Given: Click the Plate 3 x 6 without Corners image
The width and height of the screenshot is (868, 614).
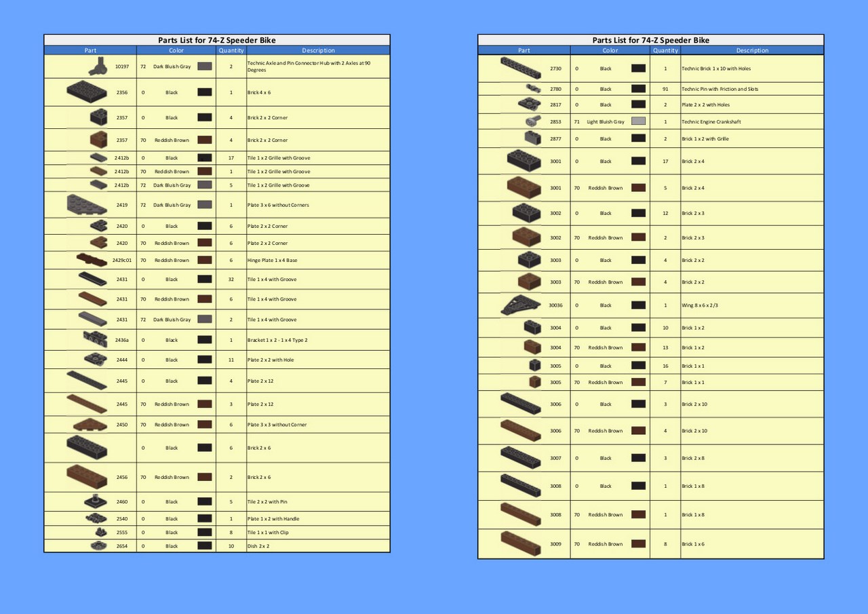Looking at the screenshot, I should pyautogui.click(x=87, y=204).
